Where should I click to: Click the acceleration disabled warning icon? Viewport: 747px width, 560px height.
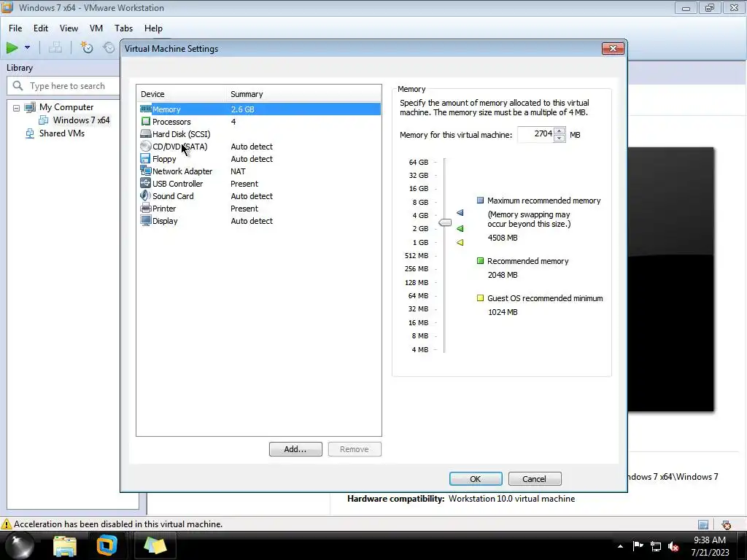(6, 524)
